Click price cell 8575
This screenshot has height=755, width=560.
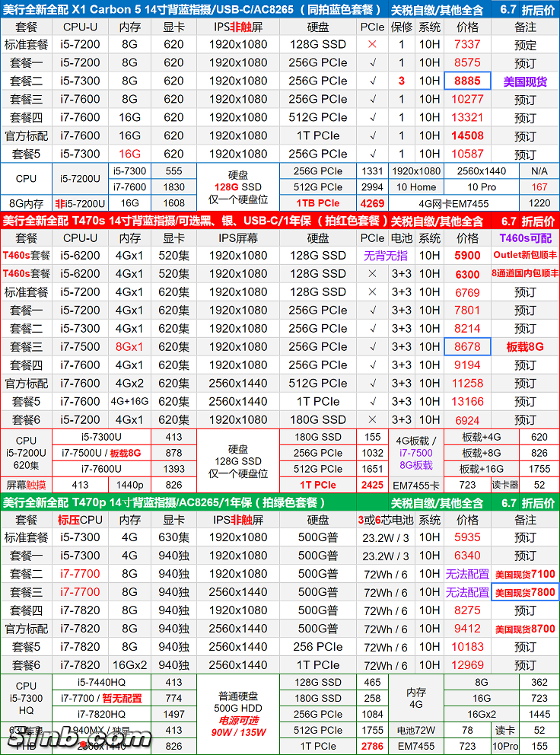pyautogui.click(x=467, y=62)
